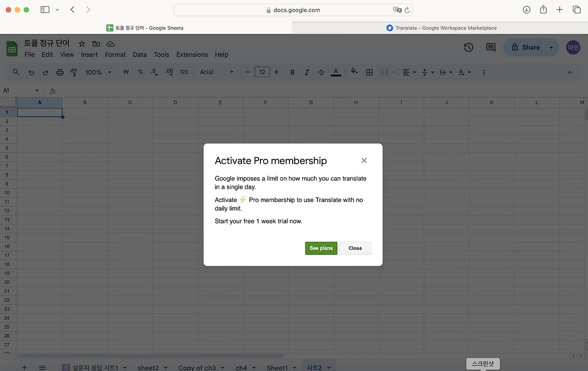Open text rotation dropdown
Screen dimensions: 588x371
point(464,72)
